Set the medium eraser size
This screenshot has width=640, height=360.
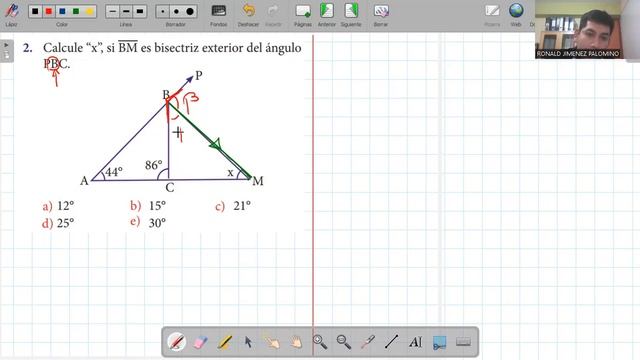point(176,11)
